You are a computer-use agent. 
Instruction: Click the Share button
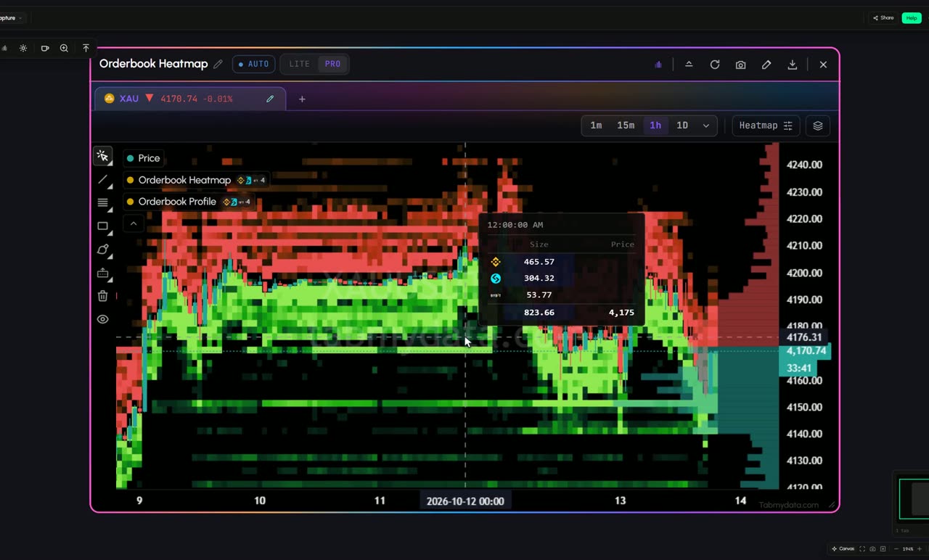pyautogui.click(x=883, y=17)
